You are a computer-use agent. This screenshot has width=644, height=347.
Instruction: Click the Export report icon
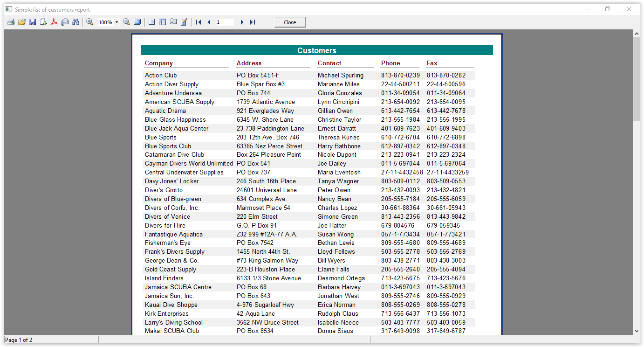[43, 22]
